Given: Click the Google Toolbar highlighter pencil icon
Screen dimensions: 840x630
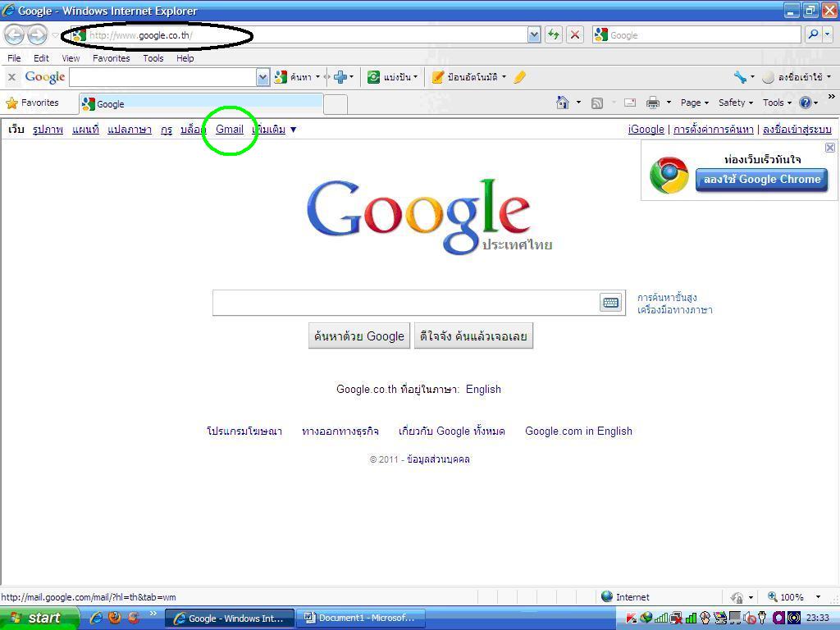Looking at the screenshot, I should 519,77.
